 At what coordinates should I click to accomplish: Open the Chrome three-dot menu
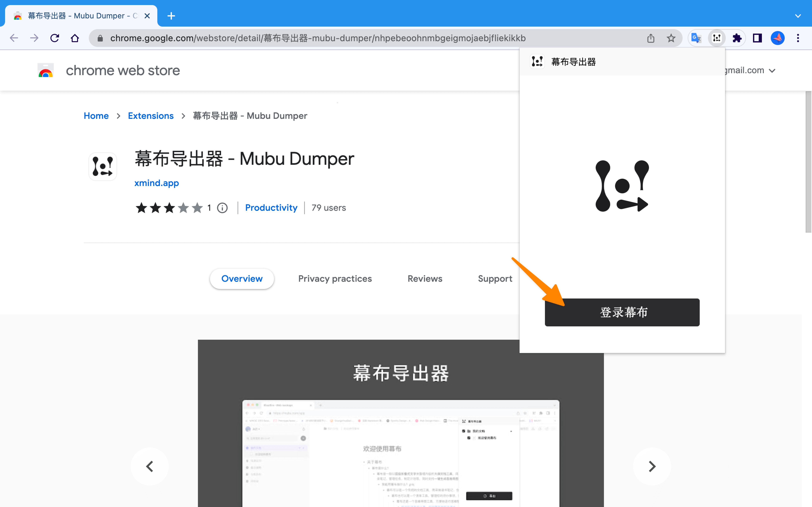tap(798, 38)
